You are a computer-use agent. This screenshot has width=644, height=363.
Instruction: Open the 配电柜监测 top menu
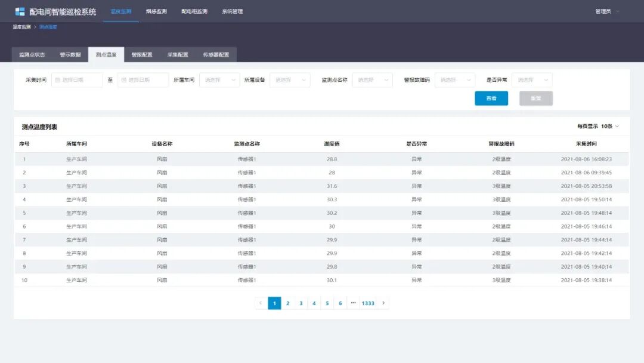(194, 11)
